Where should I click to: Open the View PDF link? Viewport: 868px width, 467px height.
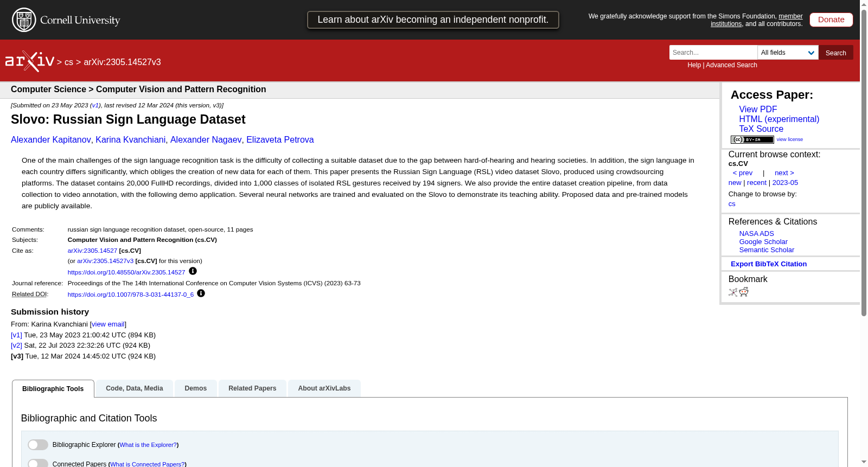pos(758,110)
